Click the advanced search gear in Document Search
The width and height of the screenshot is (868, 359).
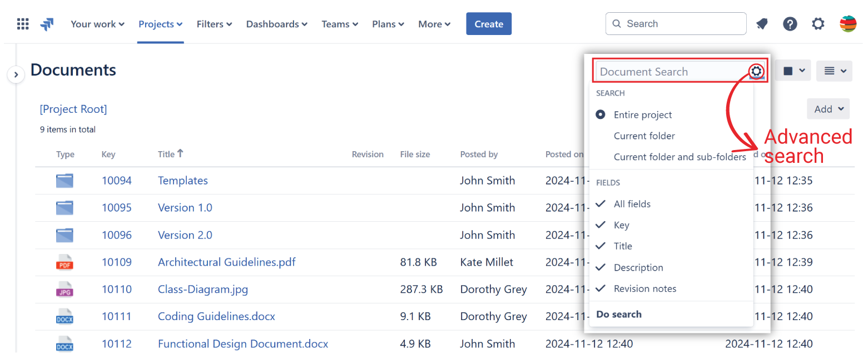[x=756, y=71]
